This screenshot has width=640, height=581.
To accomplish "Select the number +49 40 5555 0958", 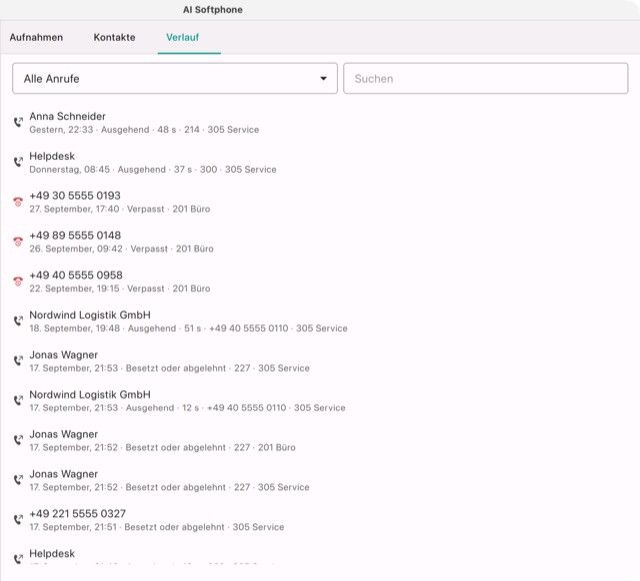I will (76, 275).
